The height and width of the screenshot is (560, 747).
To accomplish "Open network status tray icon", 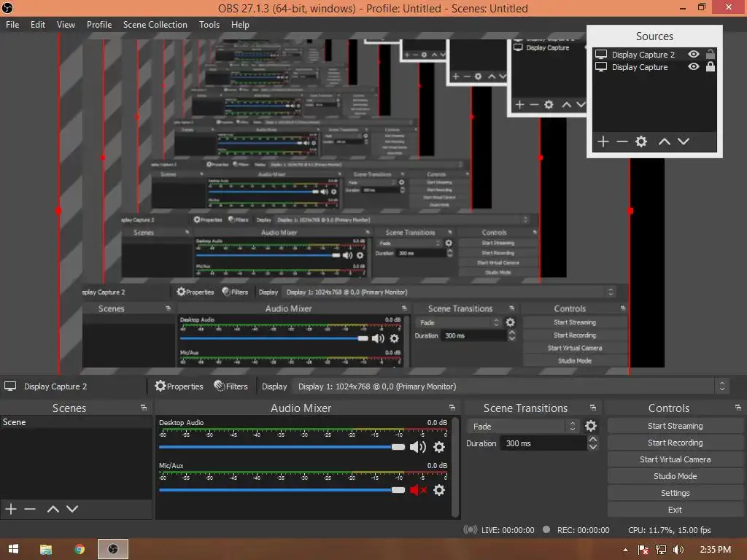I will (661, 550).
